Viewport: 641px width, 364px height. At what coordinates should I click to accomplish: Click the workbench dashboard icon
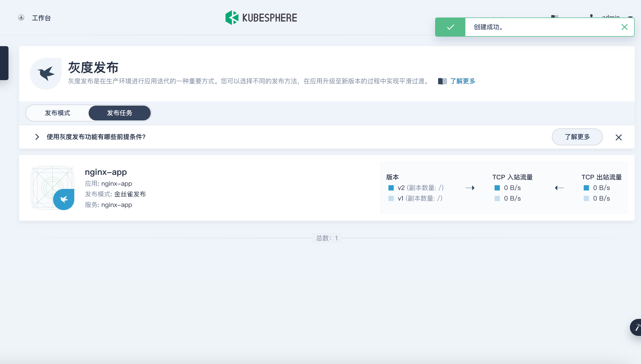pos(21,18)
